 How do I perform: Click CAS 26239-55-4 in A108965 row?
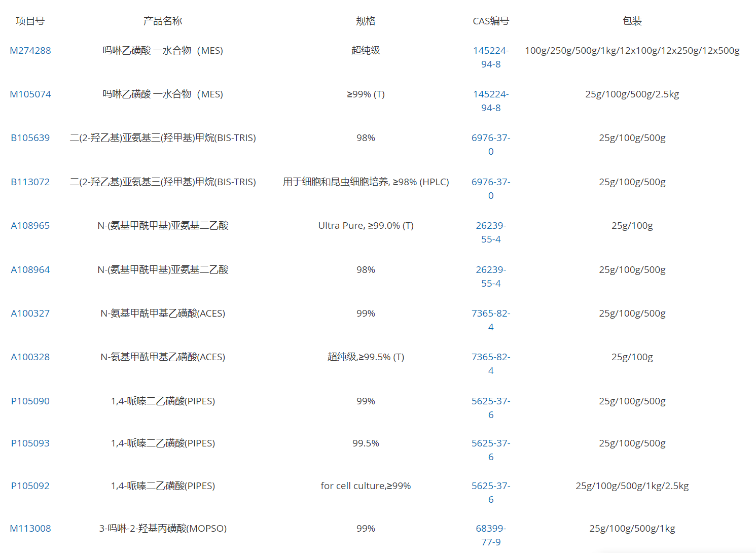[491, 232]
